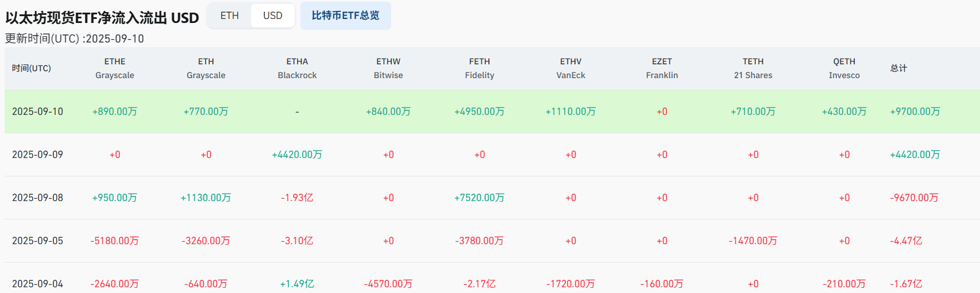Click the TETH 21 Shares column header
The image size is (980, 293).
(x=753, y=68)
